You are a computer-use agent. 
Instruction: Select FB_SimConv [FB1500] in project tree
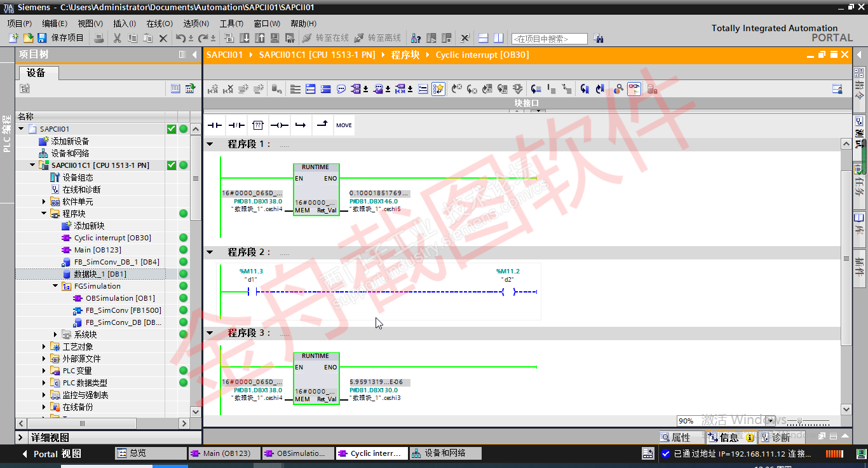coord(118,310)
